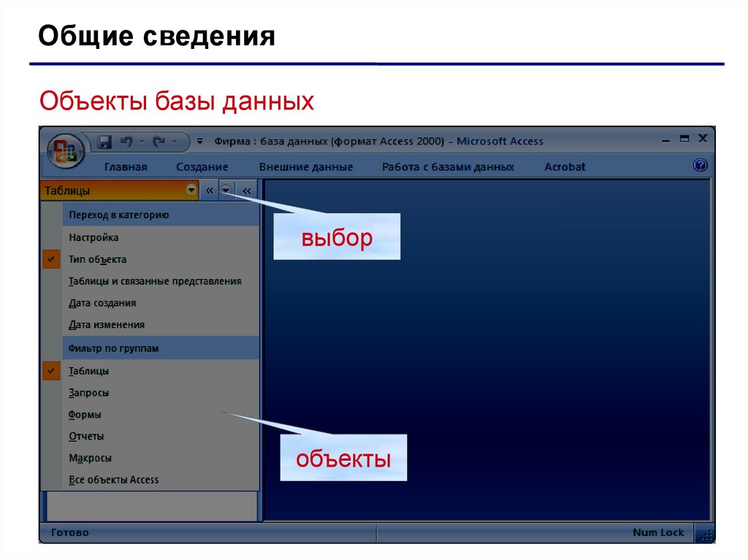Filter navigation pane by Макросы
This screenshot has width=748, height=560.
tap(161, 459)
